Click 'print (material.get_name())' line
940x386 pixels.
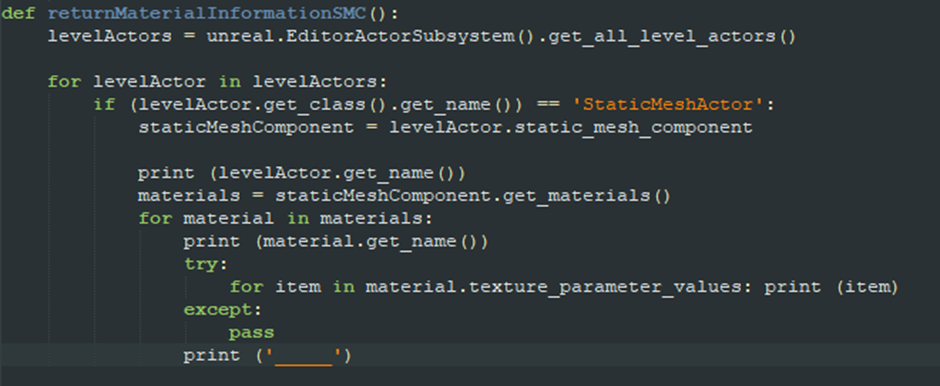tap(336, 242)
